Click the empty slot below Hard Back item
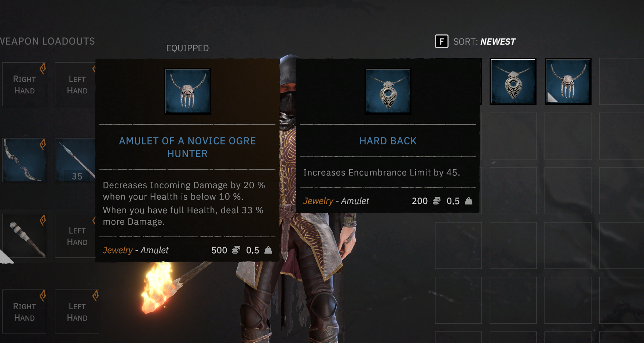 click(513, 136)
